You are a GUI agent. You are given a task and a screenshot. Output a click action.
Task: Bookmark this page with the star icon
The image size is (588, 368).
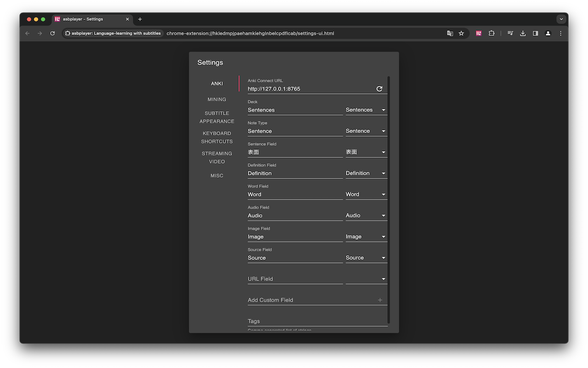click(x=461, y=33)
